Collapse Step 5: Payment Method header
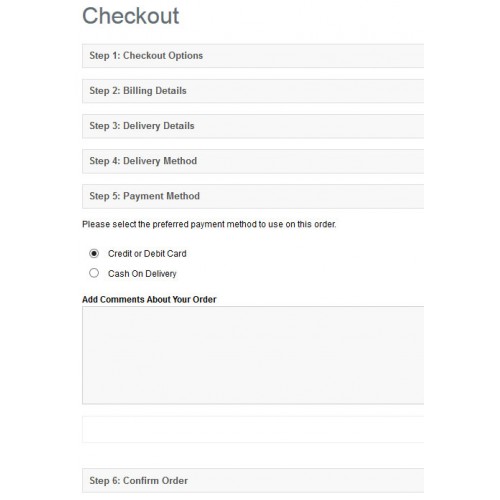 pos(253,196)
